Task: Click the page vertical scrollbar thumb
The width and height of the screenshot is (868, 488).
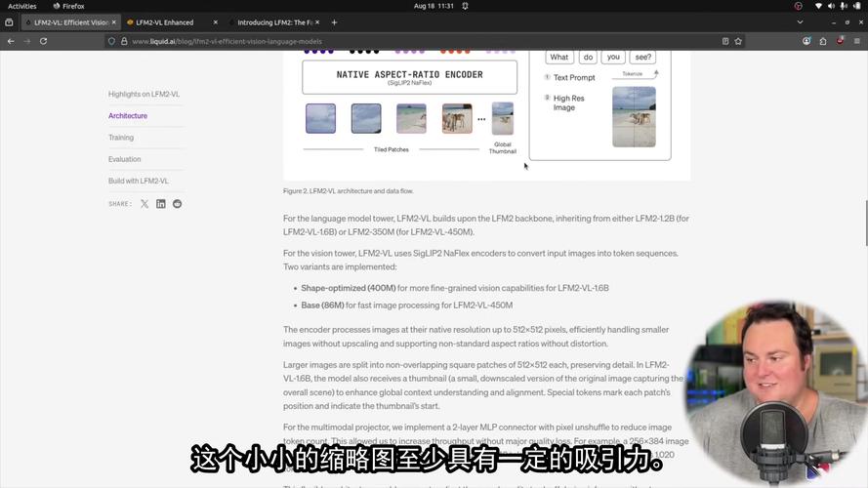Action: coord(866,224)
